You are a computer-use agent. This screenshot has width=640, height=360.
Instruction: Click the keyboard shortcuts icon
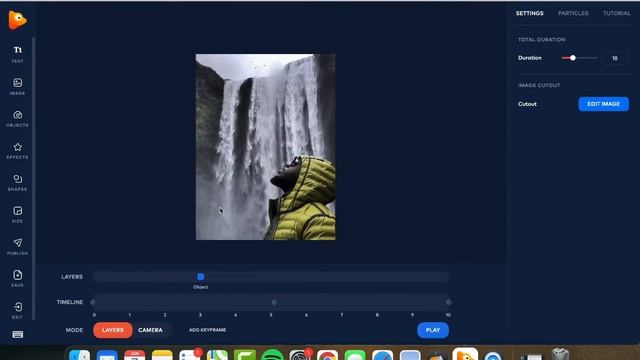pos(17,334)
